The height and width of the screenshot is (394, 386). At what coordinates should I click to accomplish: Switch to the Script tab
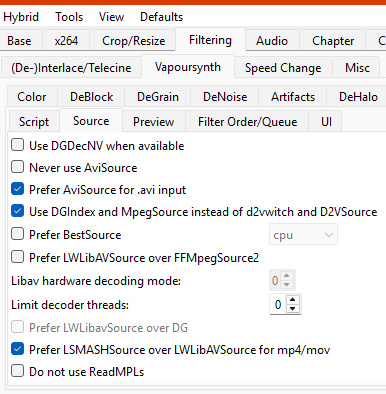point(34,122)
